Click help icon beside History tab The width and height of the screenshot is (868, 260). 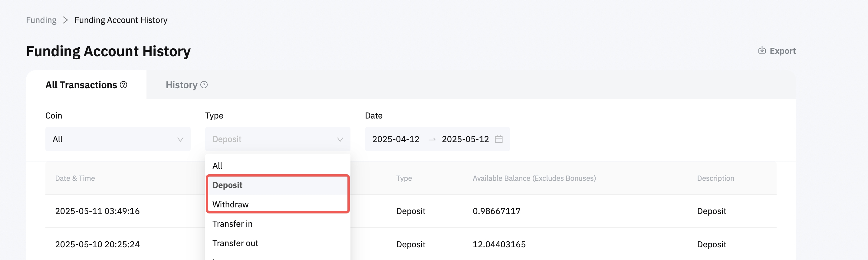pyautogui.click(x=204, y=85)
